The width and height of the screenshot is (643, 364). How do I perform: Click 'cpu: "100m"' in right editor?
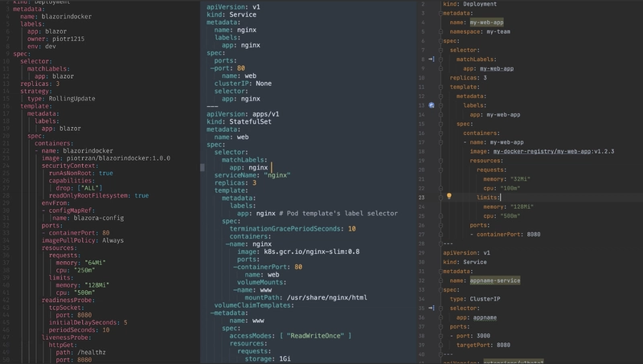pos(502,188)
